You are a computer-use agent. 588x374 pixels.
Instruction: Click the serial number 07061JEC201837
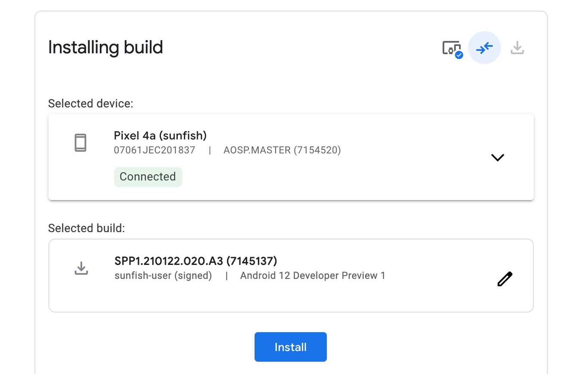(x=154, y=150)
